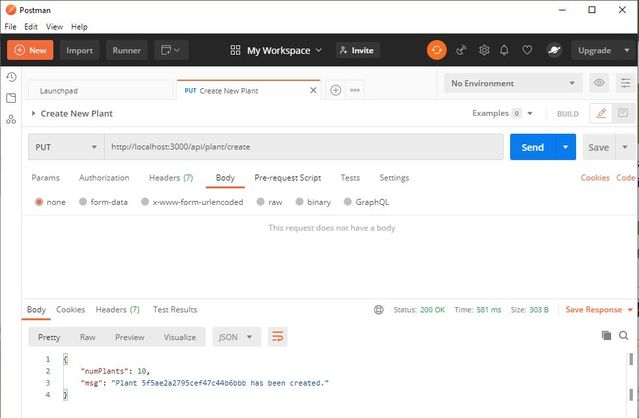Image resolution: width=639 pixels, height=418 pixels.
Task: Open the Edit menu
Action: [31, 27]
